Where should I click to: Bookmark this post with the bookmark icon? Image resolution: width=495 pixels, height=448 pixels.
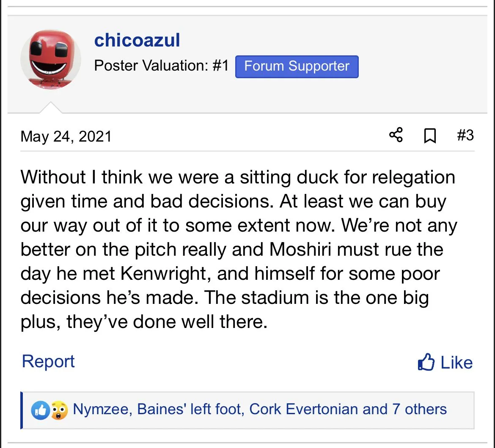(430, 136)
